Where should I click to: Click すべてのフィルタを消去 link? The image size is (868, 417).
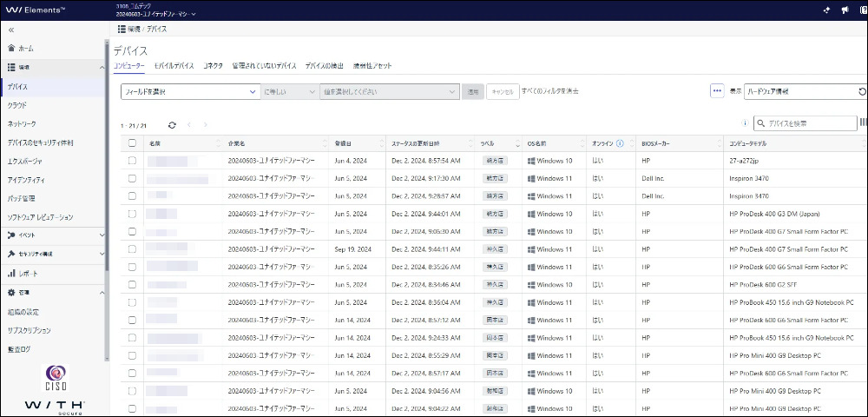pos(550,91)
